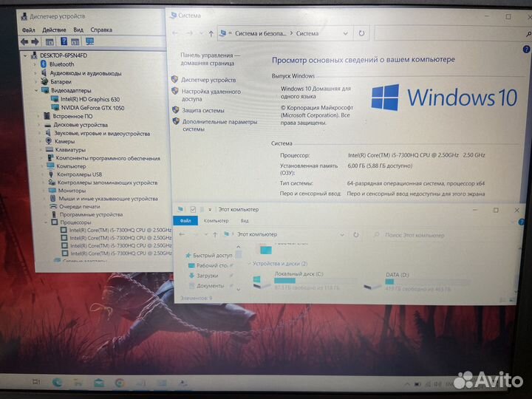Scan for hardware changes monitor icon
Image resolution: width=532 pixels, height=399 pixels.
click(x=89, y=41)
